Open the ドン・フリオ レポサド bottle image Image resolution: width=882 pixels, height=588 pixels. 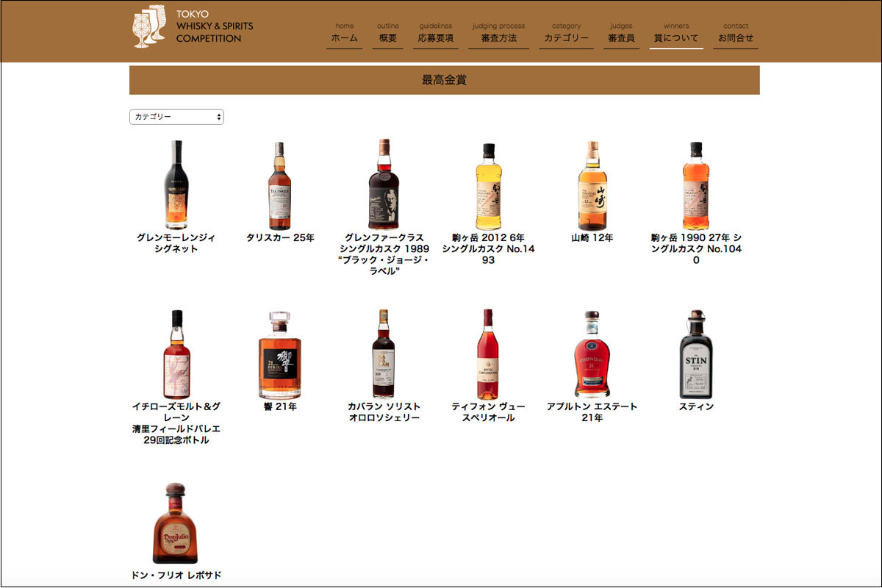(x=176, y=523)
